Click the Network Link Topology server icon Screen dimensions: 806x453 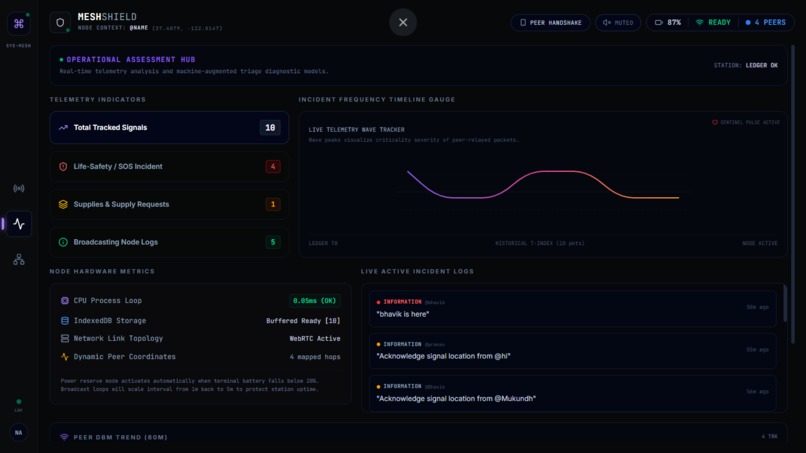[x=65, y=338]
